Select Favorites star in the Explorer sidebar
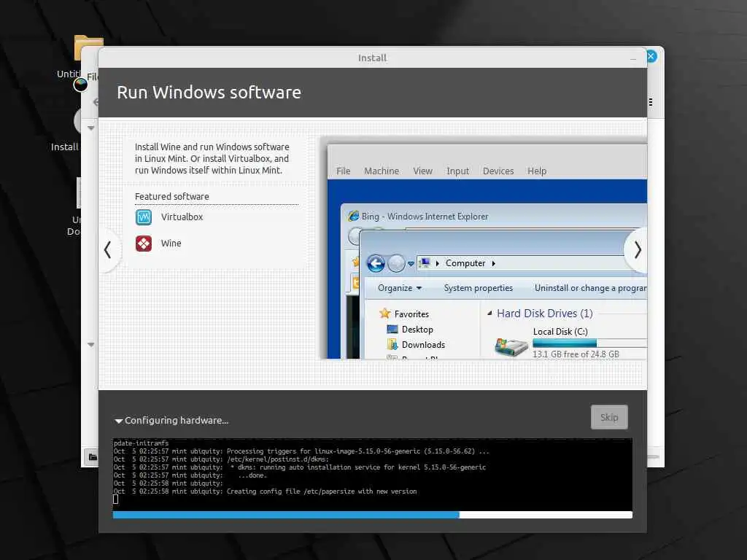 tap(385, 314)
